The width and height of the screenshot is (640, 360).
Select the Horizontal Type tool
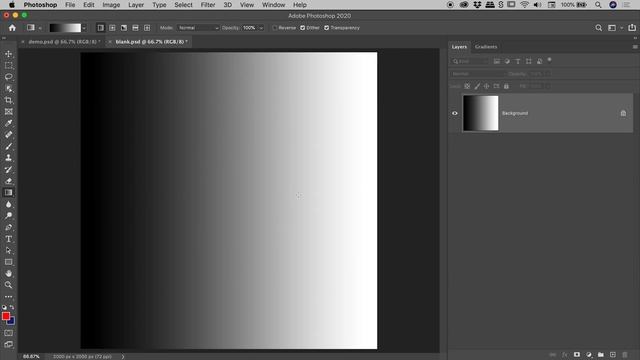(9, 239)
